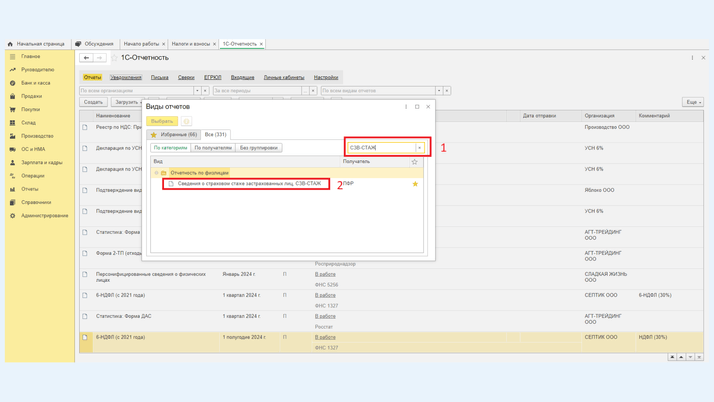Collapse the Отчетность по физлицам group
Image resolution: width=714 pixels, height=402 pixels.
click(x=156, y=173)
